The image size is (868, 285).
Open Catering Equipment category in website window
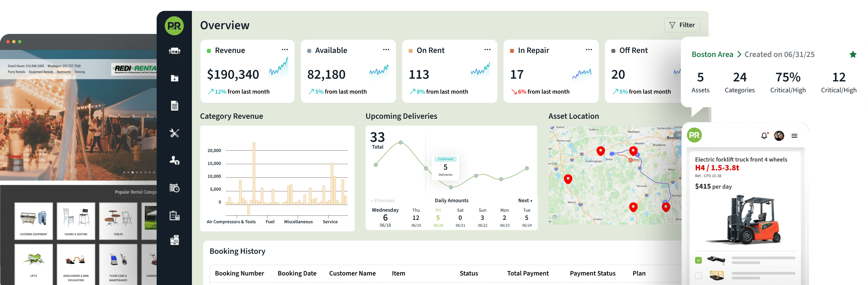point(34,221)
